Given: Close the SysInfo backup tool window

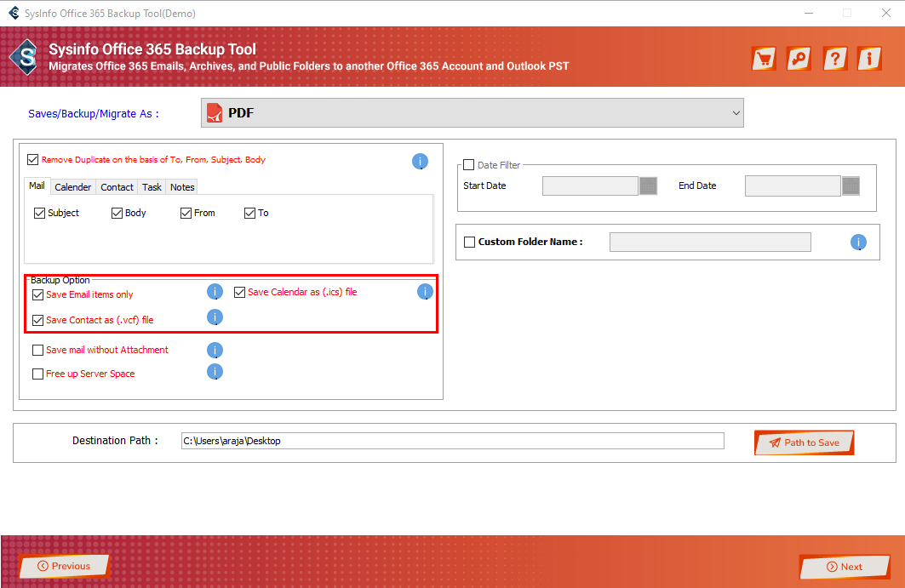Looking at the screenshot, I should pos(886,13).
